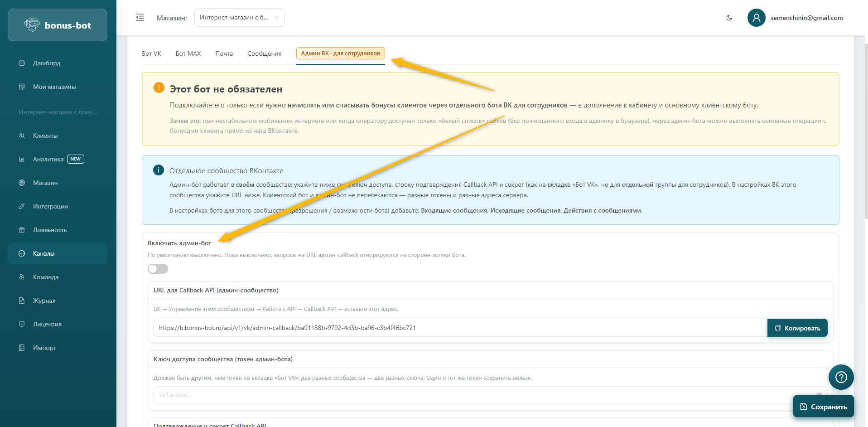Enable the admin-bot toggle switch
The height and width of the screenshot is (427, 868).
pos(158,269)
